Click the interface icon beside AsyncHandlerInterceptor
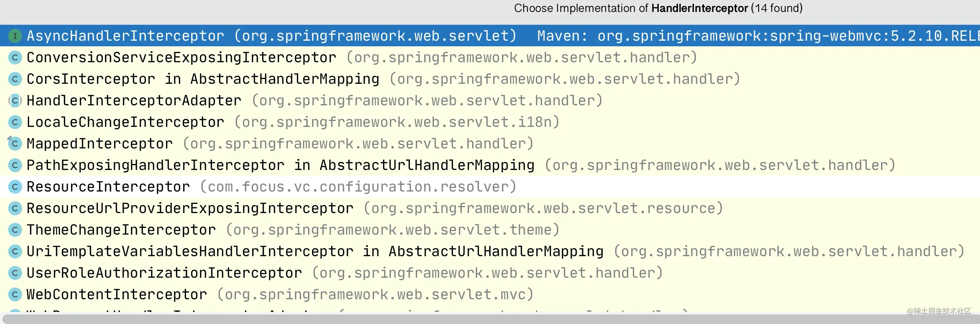 [x=15, y=36]
